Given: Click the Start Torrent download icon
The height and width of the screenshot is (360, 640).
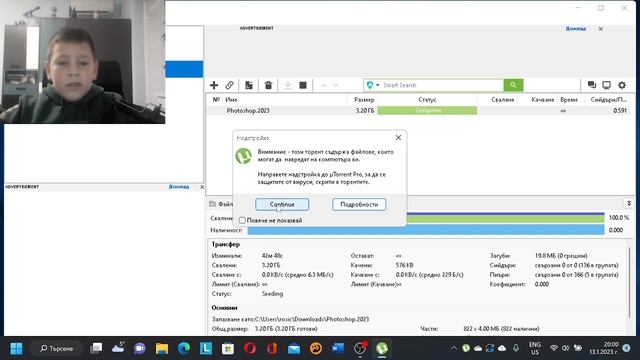Looking at the screenshot, I should tap(288, 85).
